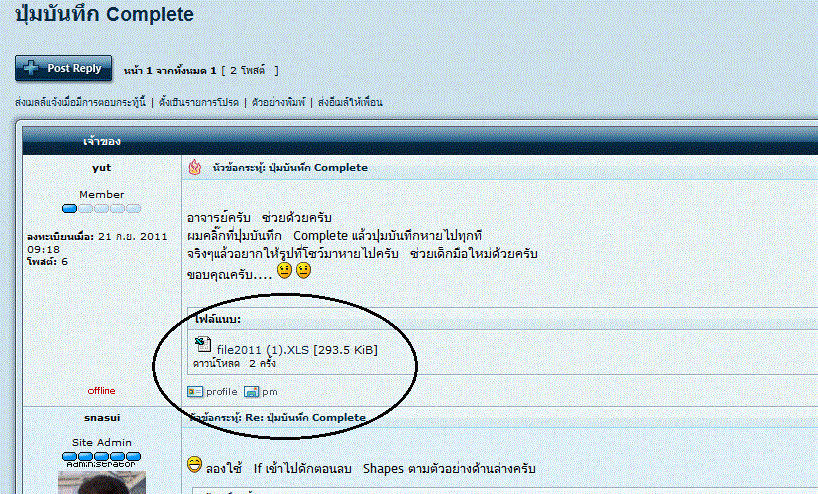818x494 pixels.
Task: Open the flame post icon beside topic title
Action: pos(196,167)
